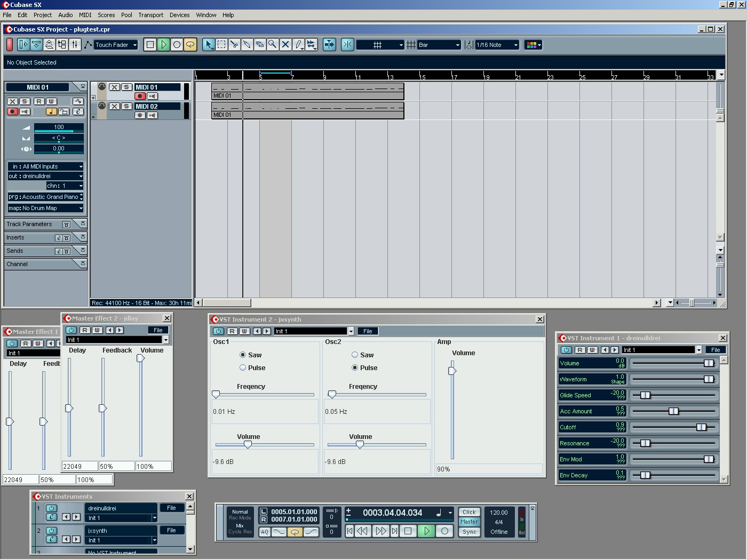Click the transport panel Record button
The width and height of the screenshot is (747, 560).
tap(444, 531)
